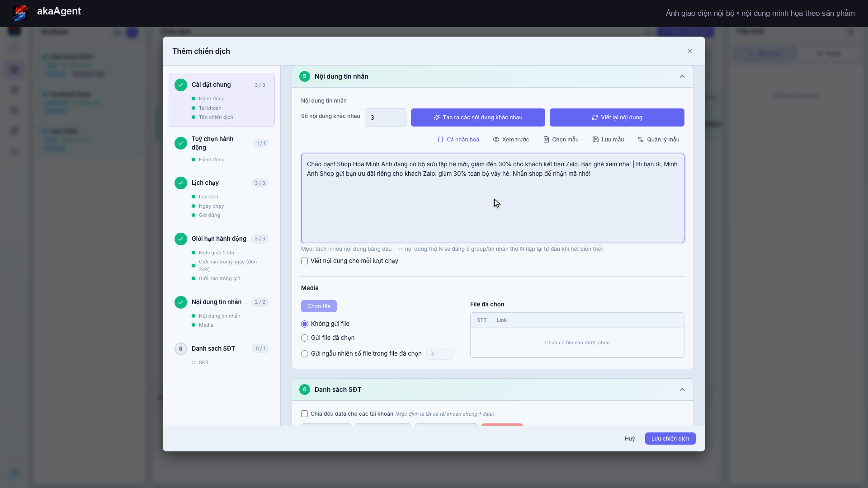Click the save icon for Lưu mẫu
The width and height of the screenshot is (868, 488).
click(x=595, y=140)
